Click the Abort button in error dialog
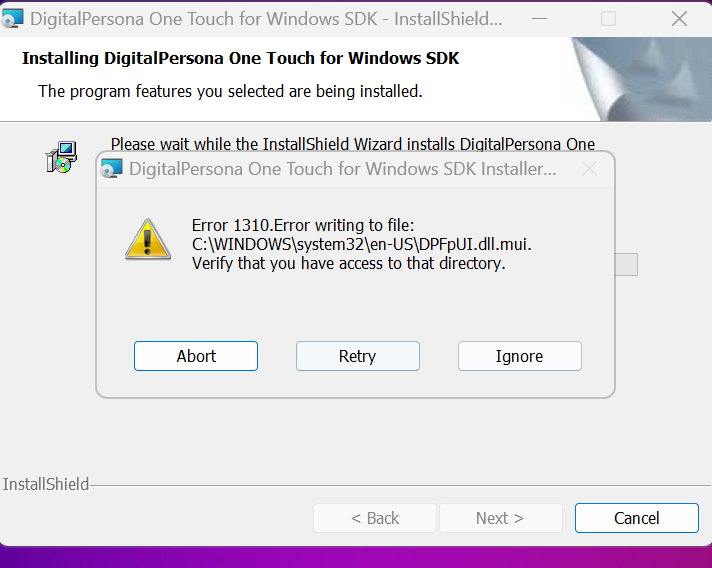 (196, 356)
